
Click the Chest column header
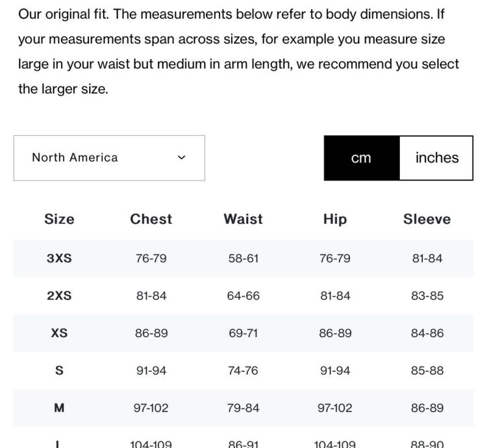click(151, 219)
